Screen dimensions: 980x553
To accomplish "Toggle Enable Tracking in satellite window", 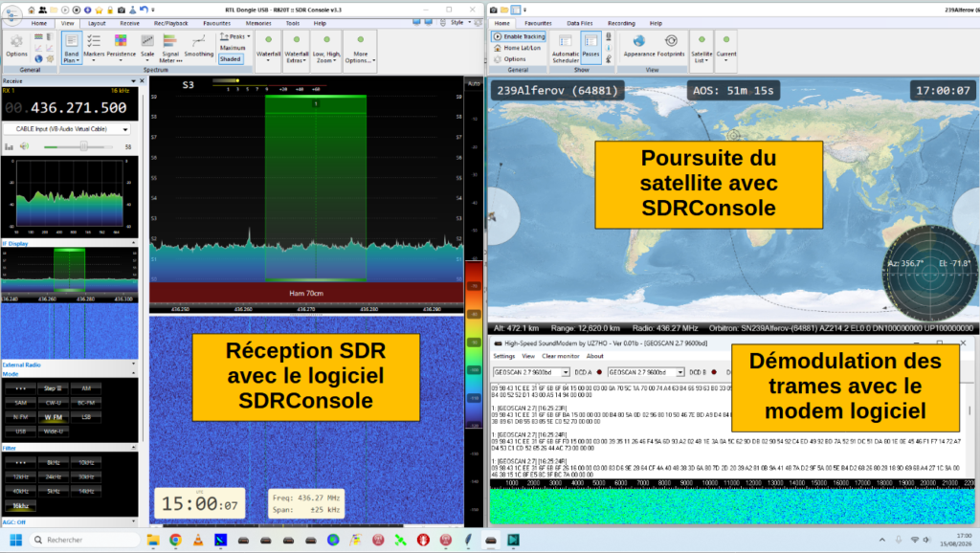I will click(x=520, y=36).
